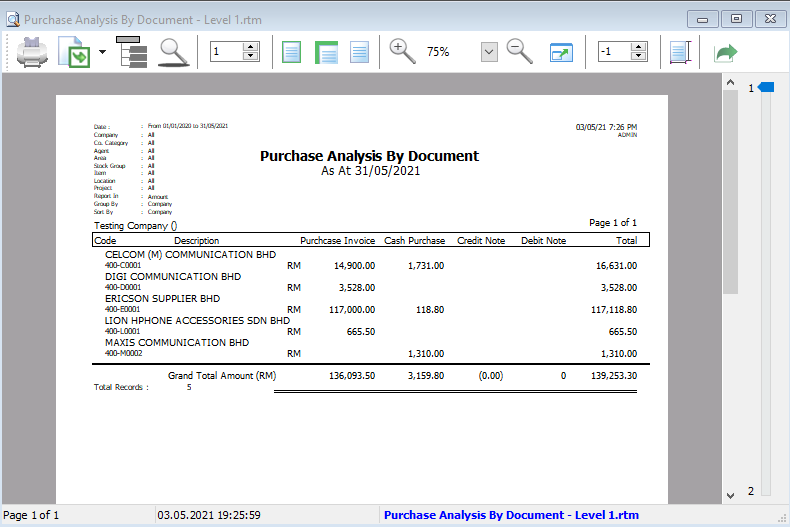Click the green arrow close preview icon

724,52
